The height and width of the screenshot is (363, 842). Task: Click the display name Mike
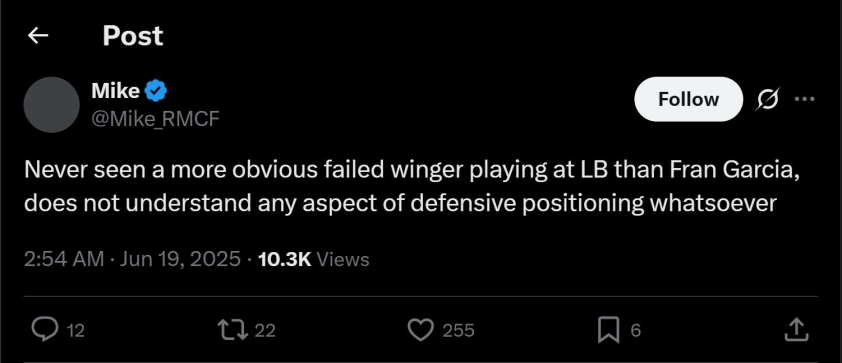point(115,91)
